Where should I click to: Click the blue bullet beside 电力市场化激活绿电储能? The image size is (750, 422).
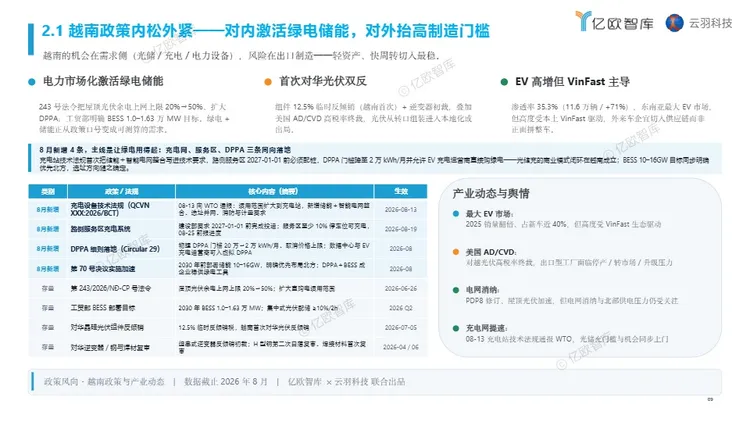point(32,82)
